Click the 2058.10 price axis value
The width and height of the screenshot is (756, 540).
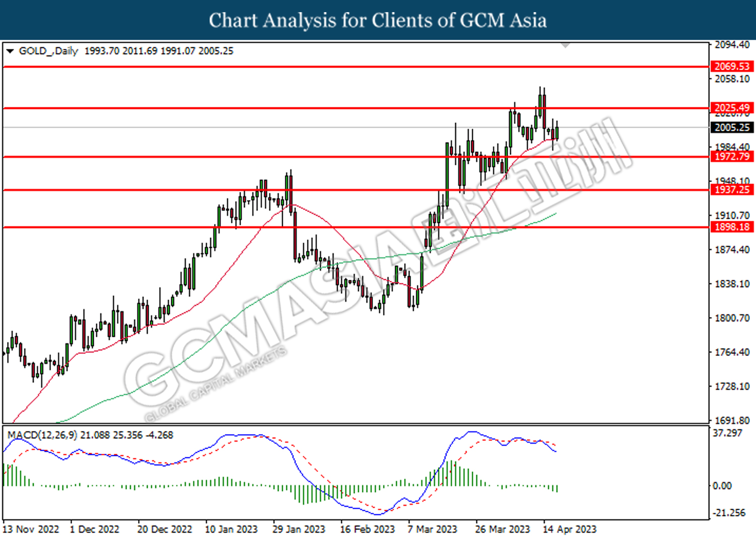pyautogui.click(x=732, y=79)
